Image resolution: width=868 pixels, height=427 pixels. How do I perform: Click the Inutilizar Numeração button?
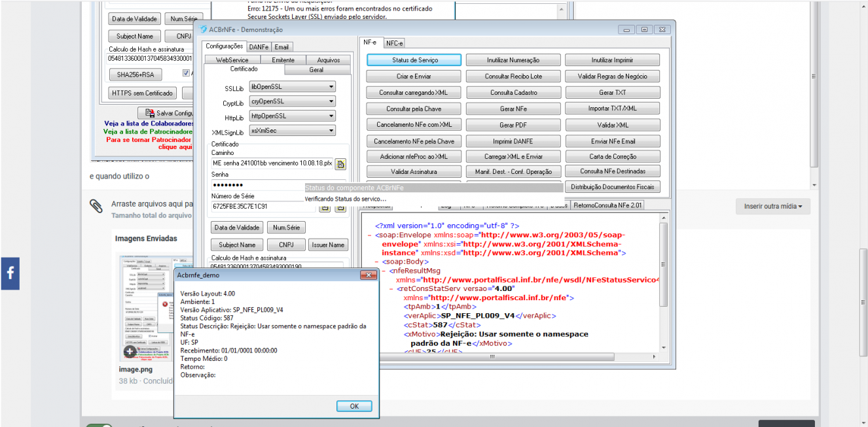point(513,60)
